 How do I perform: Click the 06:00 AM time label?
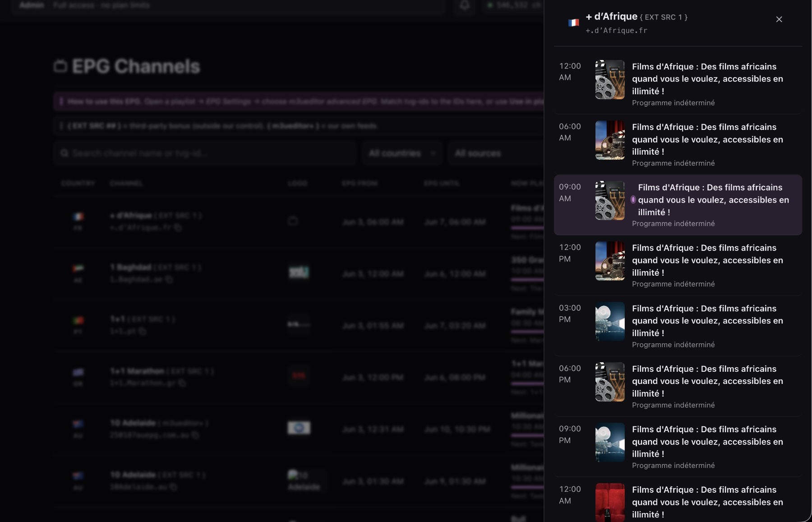(570, 132)
